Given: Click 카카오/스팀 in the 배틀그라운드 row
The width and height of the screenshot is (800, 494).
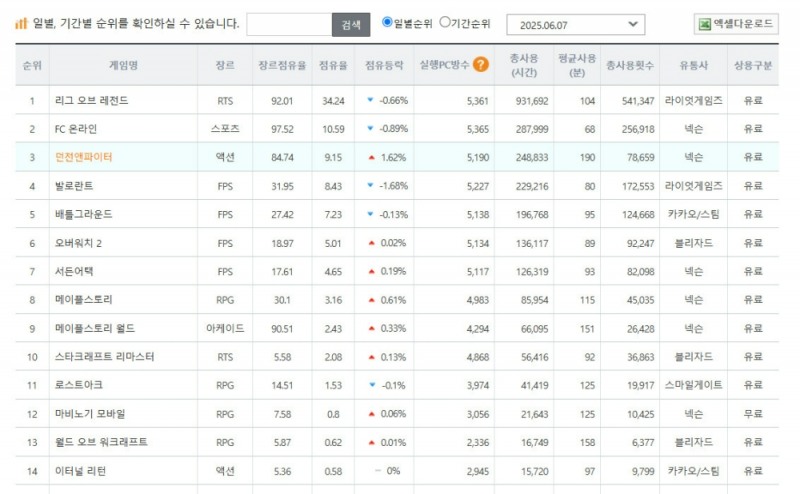Looking at the screenshot, I should pos(693,214).
